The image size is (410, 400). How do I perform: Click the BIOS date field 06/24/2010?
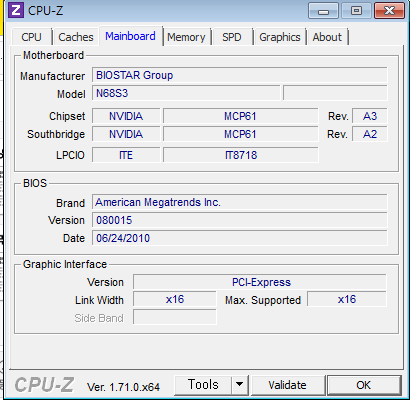tap(240, 238)
